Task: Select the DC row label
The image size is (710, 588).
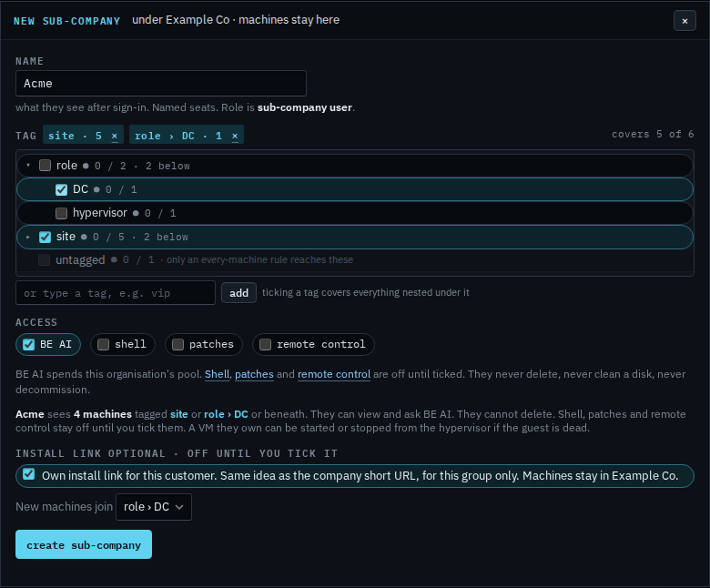Action: (80, 189)
